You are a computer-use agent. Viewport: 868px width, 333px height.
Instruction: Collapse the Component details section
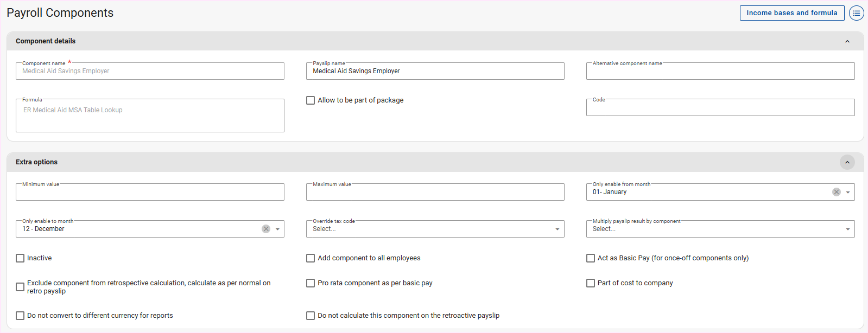pyautogui.click(x=847, y=41)
